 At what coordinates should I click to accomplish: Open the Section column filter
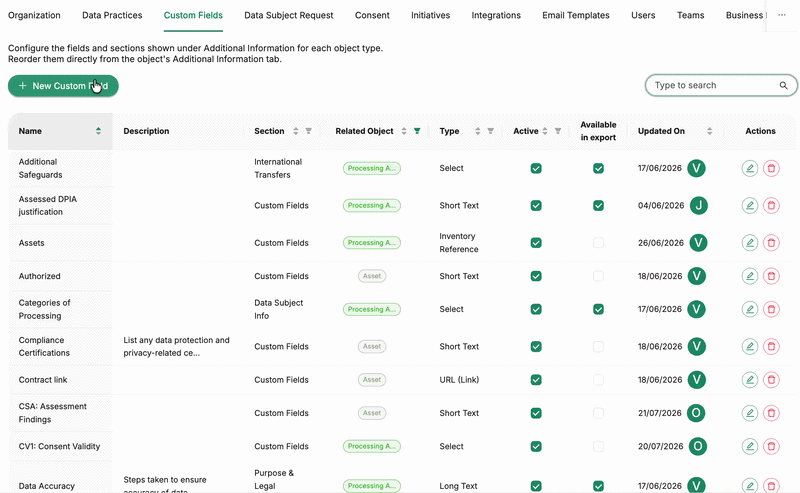[x=309, y=131]
